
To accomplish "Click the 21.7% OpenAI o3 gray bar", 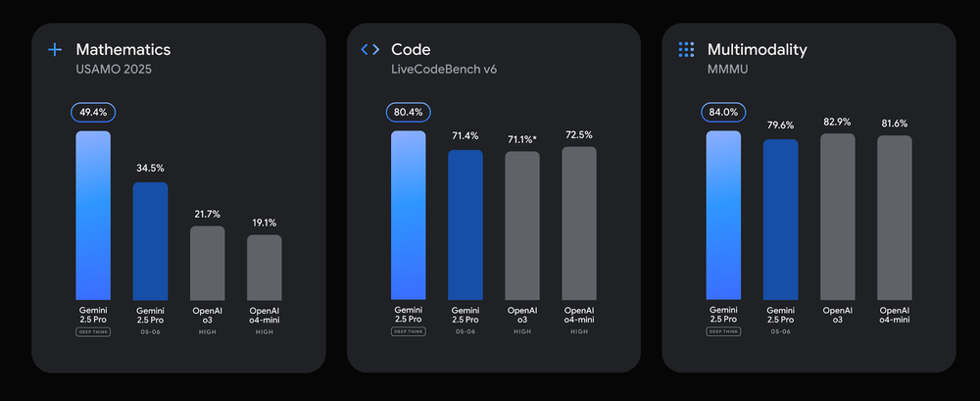I will pos(208,263).
